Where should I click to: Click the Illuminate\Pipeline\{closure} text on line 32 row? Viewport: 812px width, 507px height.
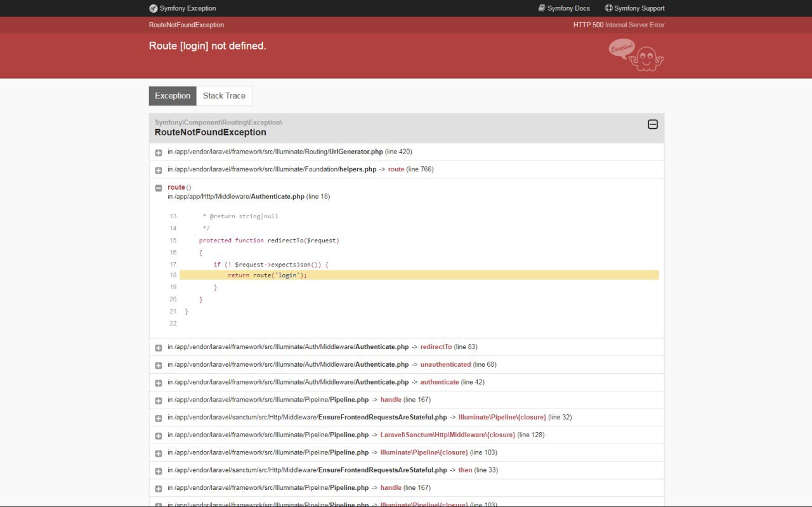(x=502, y=417)
